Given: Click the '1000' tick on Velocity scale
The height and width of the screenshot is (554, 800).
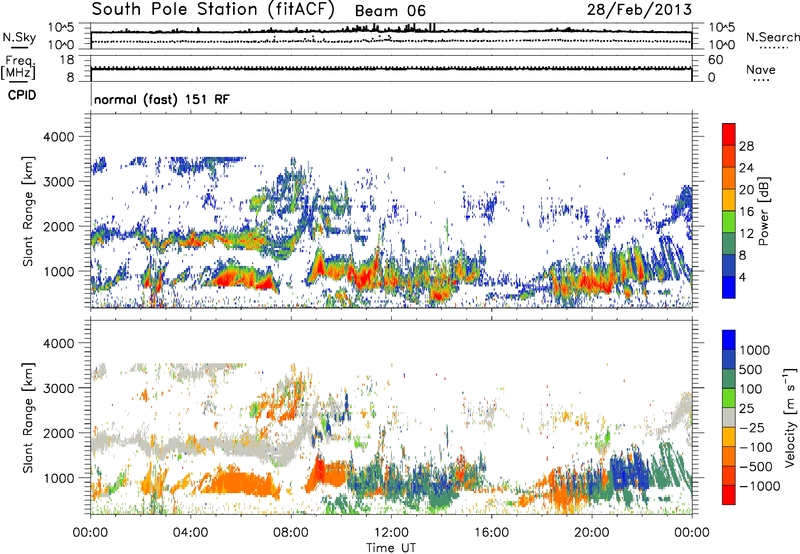Looking at the screenshot, I should tap(755, 350).
